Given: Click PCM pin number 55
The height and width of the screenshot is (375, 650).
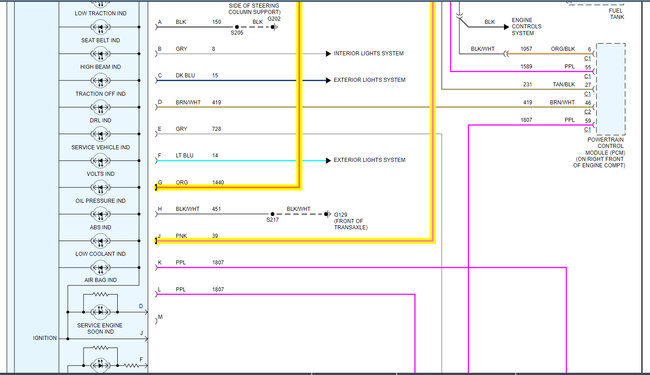Looking at the screenshot, I should (x=588, y=67).
